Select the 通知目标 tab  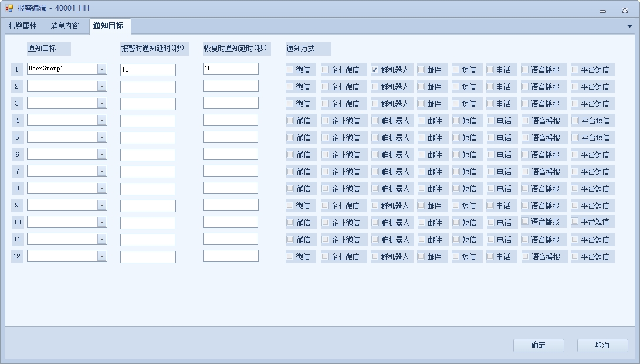108,26
